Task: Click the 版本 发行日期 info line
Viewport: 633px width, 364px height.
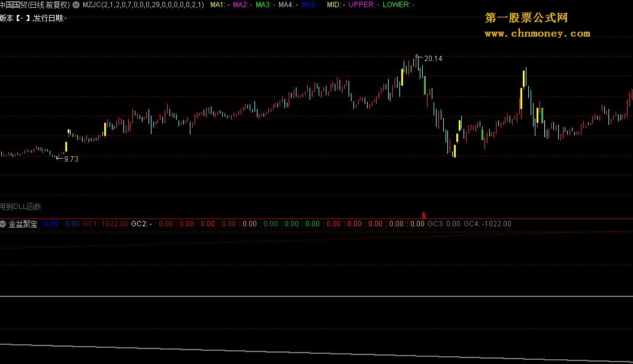Action: 34,18
